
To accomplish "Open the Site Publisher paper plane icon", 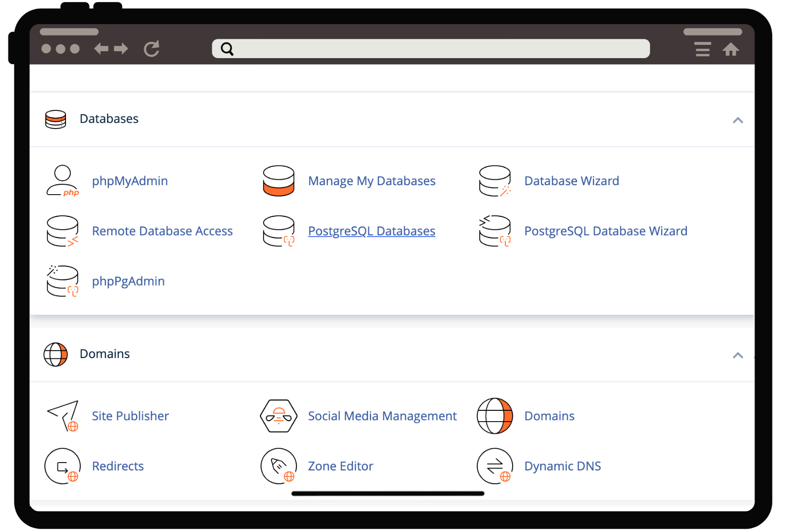I will click(x=63, y=416).
